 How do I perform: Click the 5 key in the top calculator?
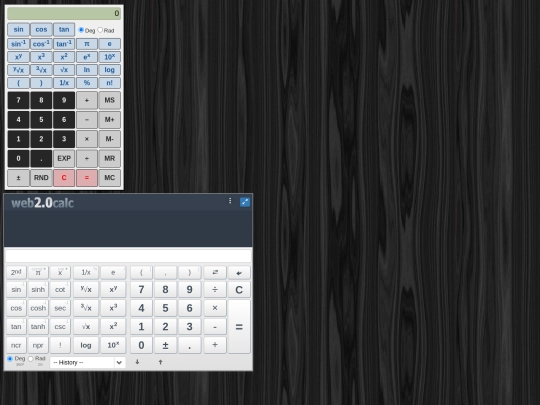tap(41, 120)
